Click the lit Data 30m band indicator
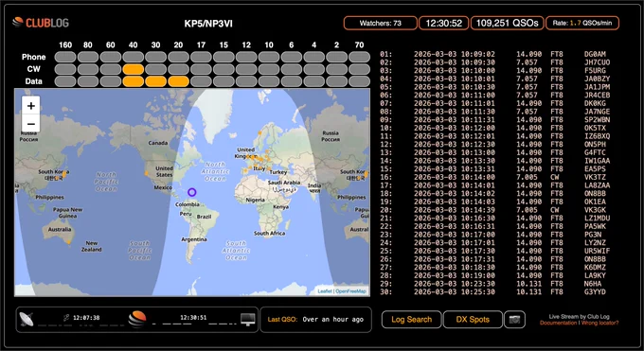This screenshot has height=351, width=644. (155, 81)
